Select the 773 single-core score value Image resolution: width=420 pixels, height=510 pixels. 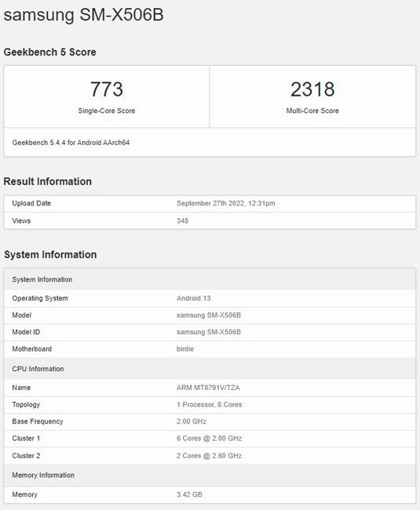click(x=107, y=89)
